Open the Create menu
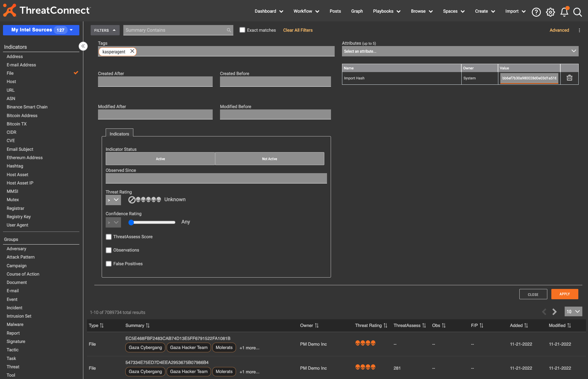The height and width of the screenshot is (379, 588). pyautogui.click(x=485, y=11)
